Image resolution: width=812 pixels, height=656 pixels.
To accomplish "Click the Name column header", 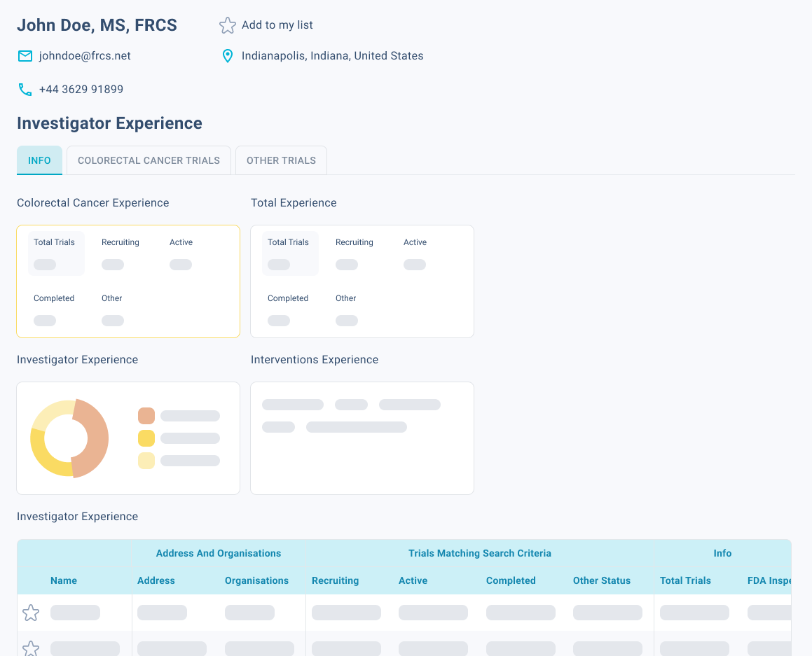I will (64, 580).
